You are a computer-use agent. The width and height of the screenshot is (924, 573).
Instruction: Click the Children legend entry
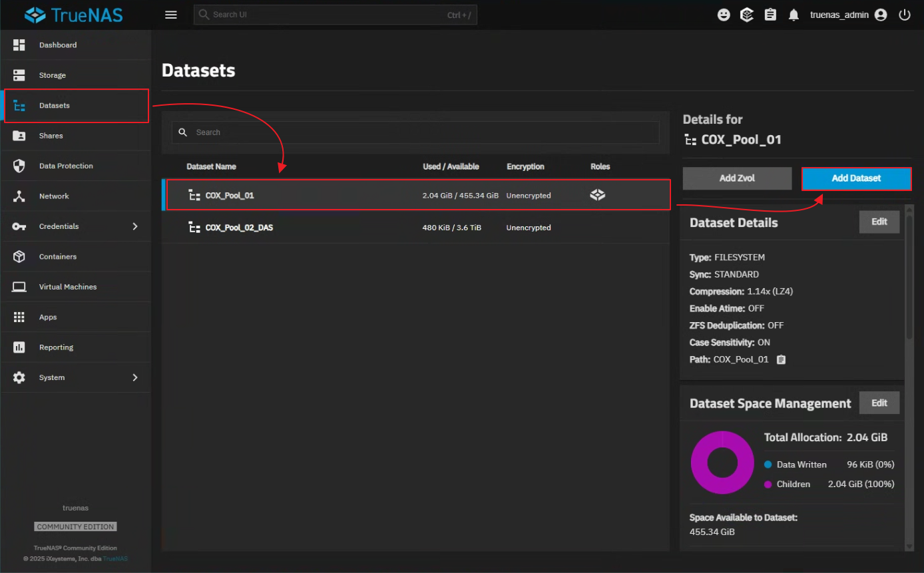pyautogui.click(x=829, y=484)
